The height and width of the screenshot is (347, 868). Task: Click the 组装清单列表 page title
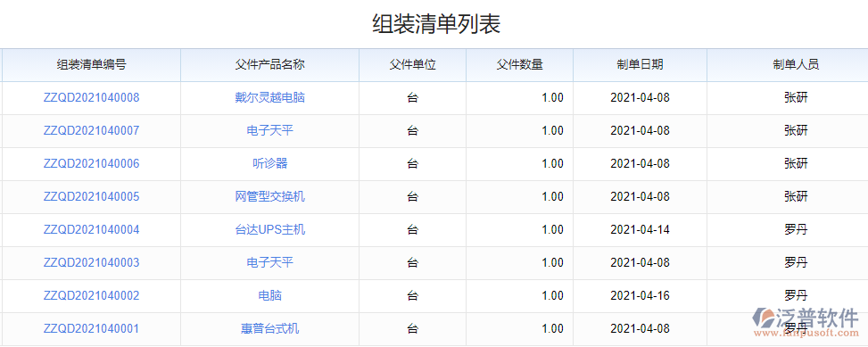click(x=436, y=25)
